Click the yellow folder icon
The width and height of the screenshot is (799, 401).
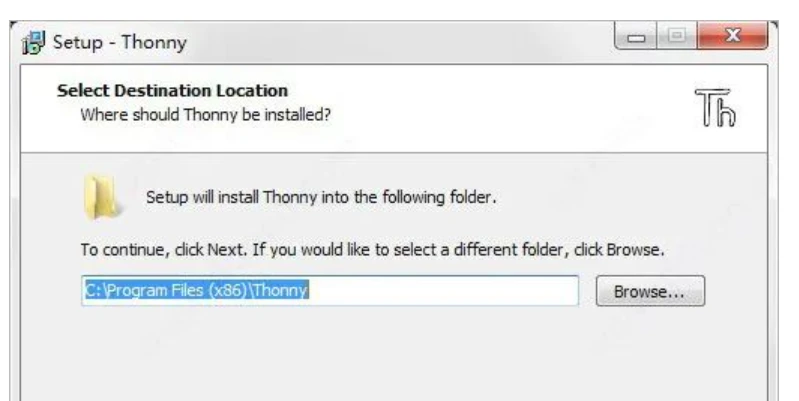coord(101,194)
